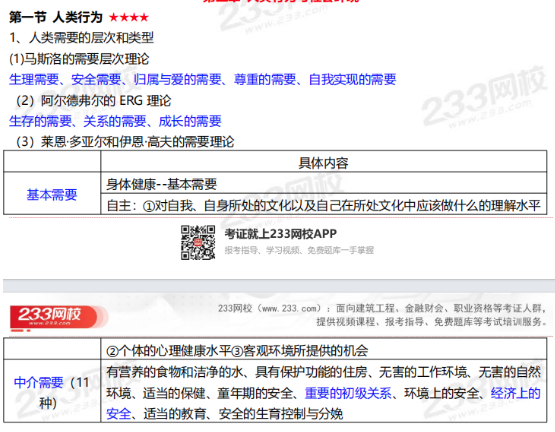Click the blue text 尊重的需要

coord(265,79)
